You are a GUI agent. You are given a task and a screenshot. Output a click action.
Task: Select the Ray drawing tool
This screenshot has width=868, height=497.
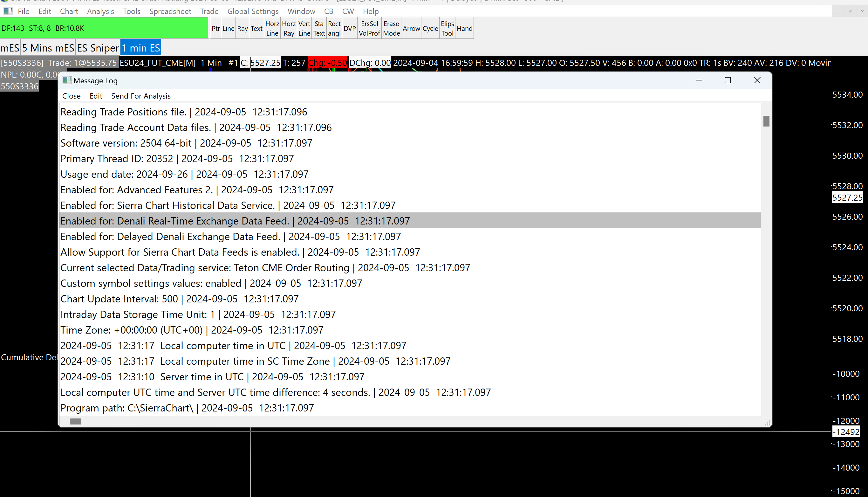[242, 28]
